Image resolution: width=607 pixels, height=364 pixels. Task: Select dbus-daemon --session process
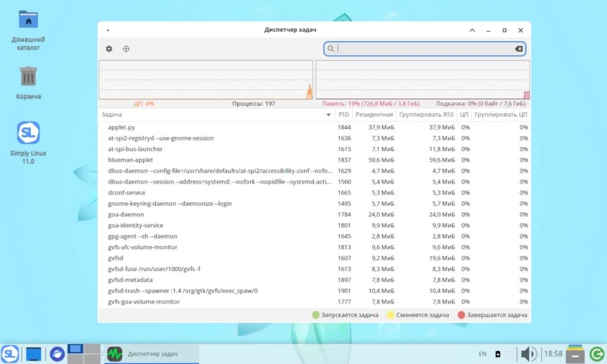(314, 181)
